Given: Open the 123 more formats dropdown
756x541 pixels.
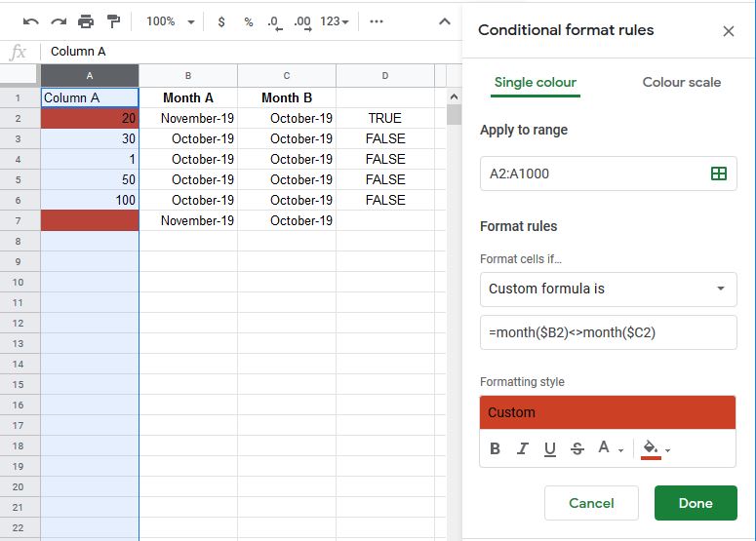Looking at the screenshot, I should [335, 21].
